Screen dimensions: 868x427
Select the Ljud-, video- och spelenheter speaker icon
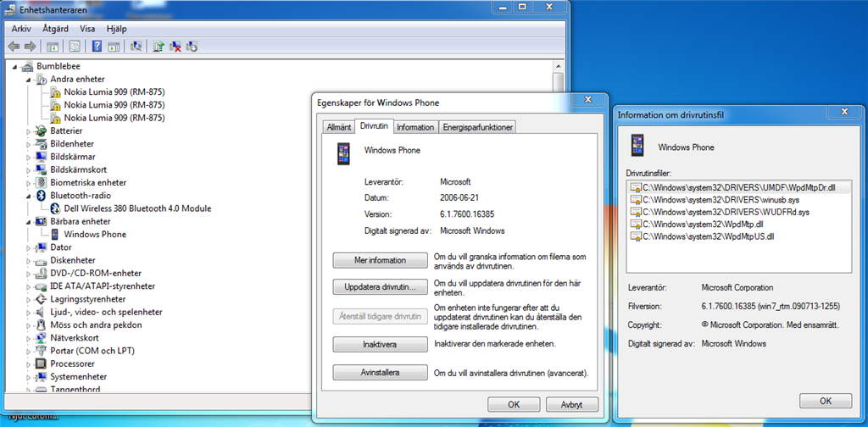[42, 312]
